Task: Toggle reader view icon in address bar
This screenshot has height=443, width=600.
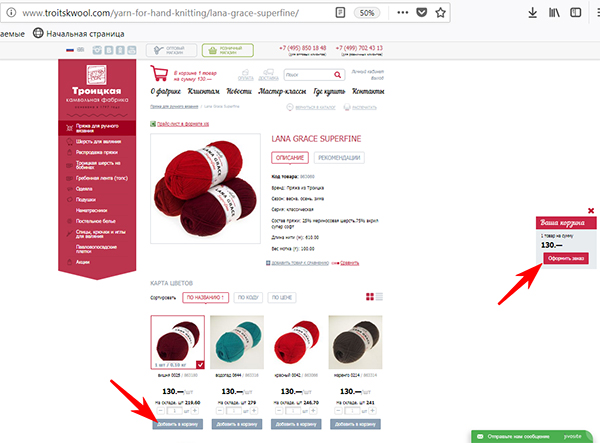Action: 340,13
